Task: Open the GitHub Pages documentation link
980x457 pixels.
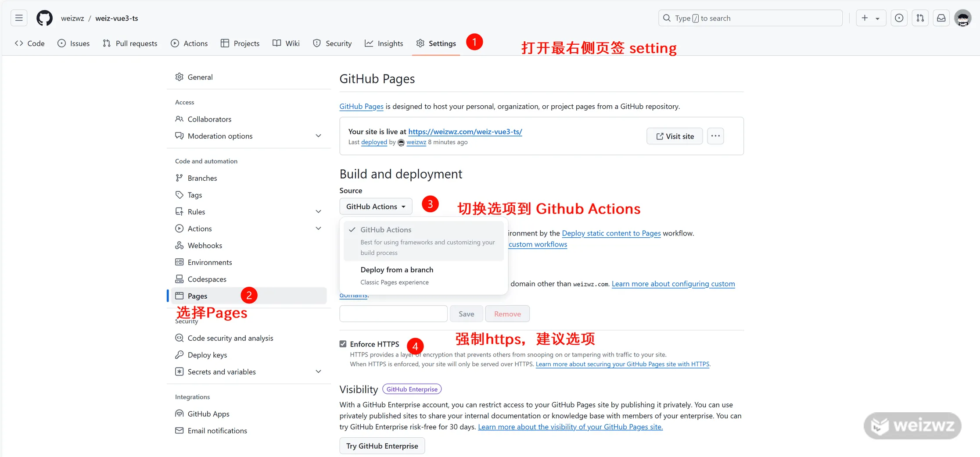Action: point(361,107)
